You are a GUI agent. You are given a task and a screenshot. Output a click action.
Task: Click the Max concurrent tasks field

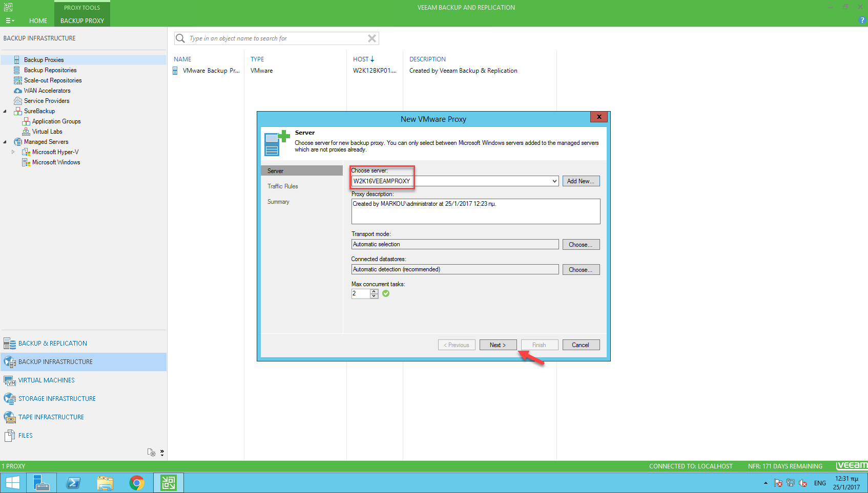pos(361,294)
